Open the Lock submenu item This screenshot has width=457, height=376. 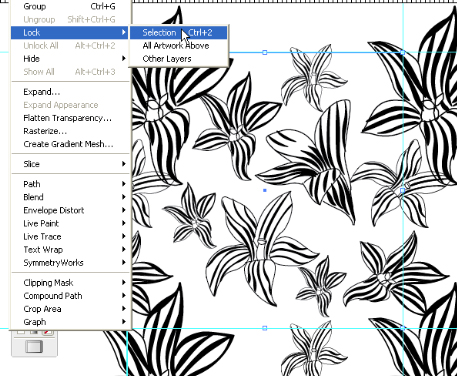(70, 32)
